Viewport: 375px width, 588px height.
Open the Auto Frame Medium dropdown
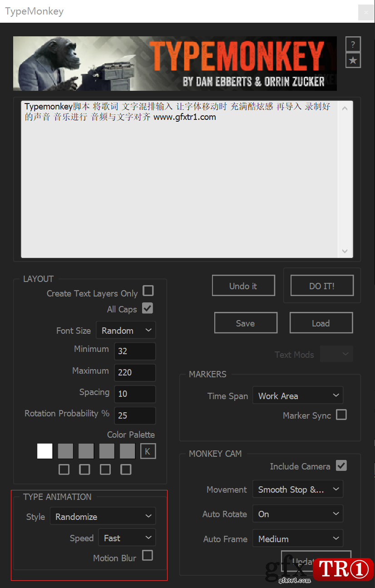click(x=298, y=539)
